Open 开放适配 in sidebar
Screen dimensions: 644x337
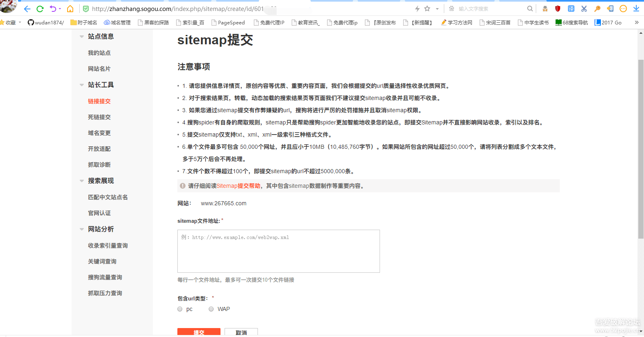[99, 149]
